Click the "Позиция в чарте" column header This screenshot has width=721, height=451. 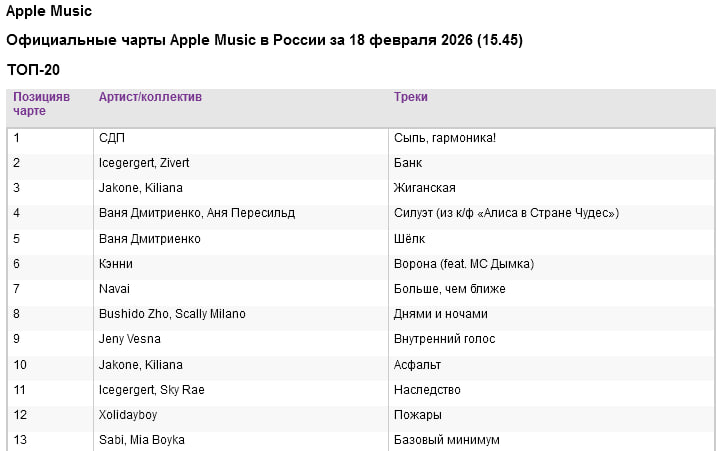point(42,104)
